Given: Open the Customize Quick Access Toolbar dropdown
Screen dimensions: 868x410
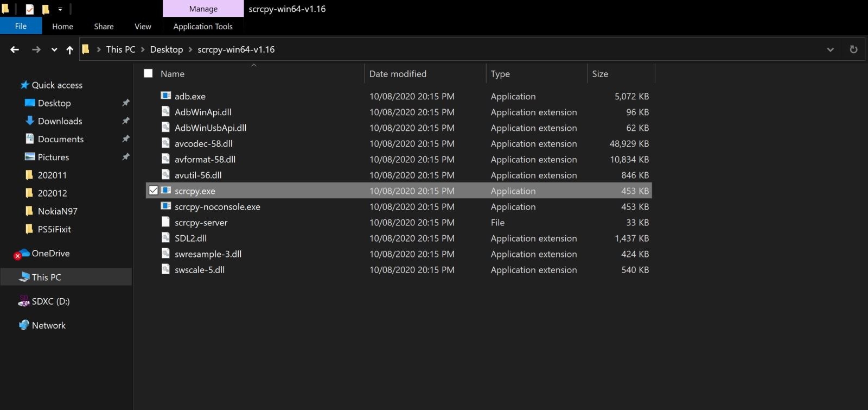Looking at the screenshot, I should click(x=60, y=9).
